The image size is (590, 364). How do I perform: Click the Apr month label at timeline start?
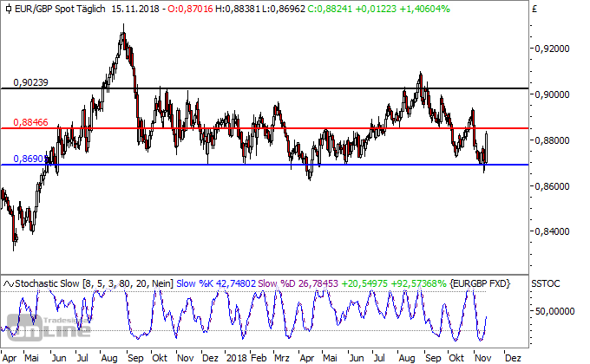coord(10,358)
